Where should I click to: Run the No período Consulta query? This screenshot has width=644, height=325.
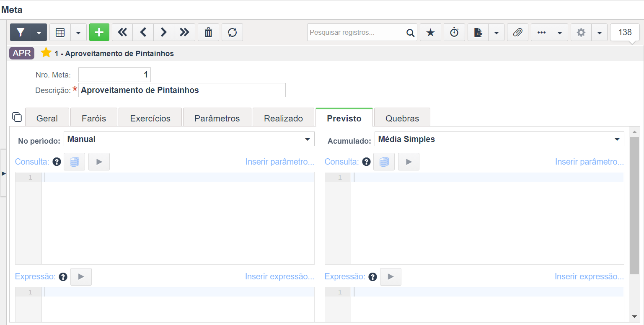pyautogui.click(x=99, y=162)
